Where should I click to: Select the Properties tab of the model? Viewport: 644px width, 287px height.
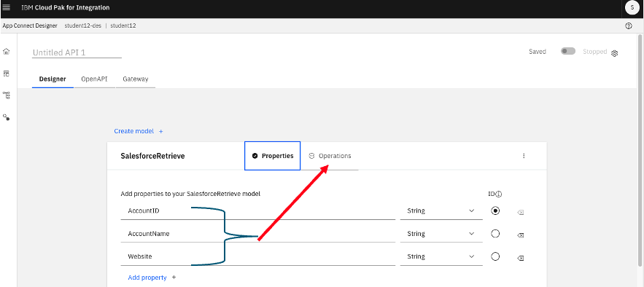pos(272,156)
